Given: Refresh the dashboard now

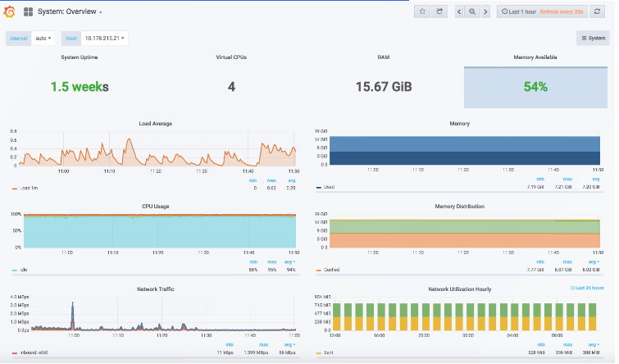Looking at the screenshot, I should pyautogui.click(x=598, y=11).
